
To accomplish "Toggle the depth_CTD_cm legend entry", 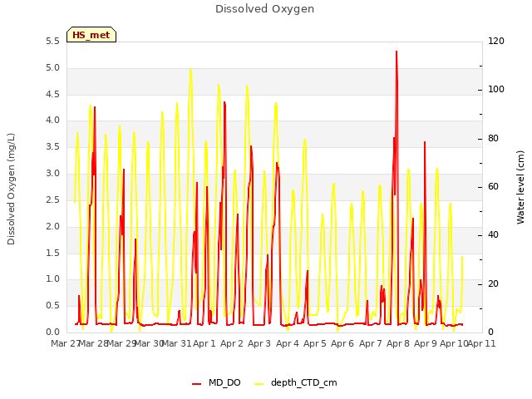I will [296, 382].
